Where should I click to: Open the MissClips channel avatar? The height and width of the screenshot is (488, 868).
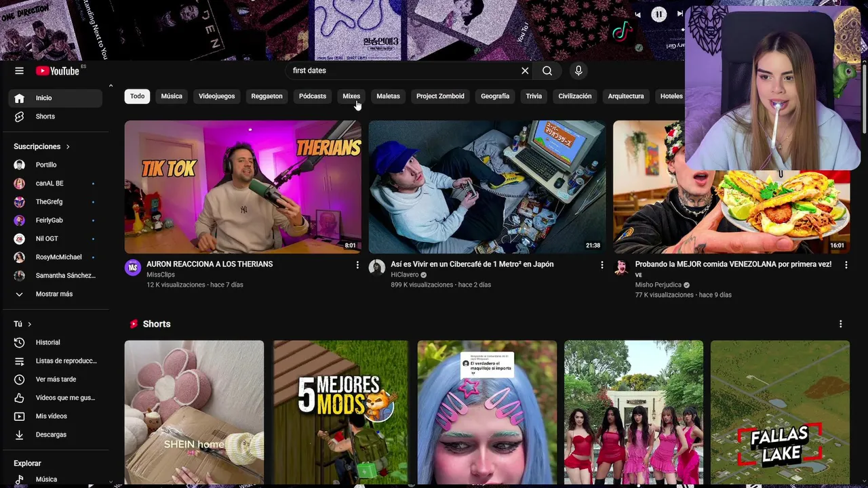point(133,268)
